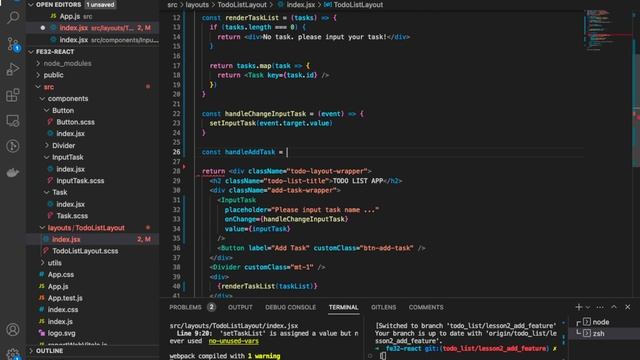The width and height of the screenshot is (640, 360).
Task: Switch to the Problems tab
Action: tap(185, 307)
